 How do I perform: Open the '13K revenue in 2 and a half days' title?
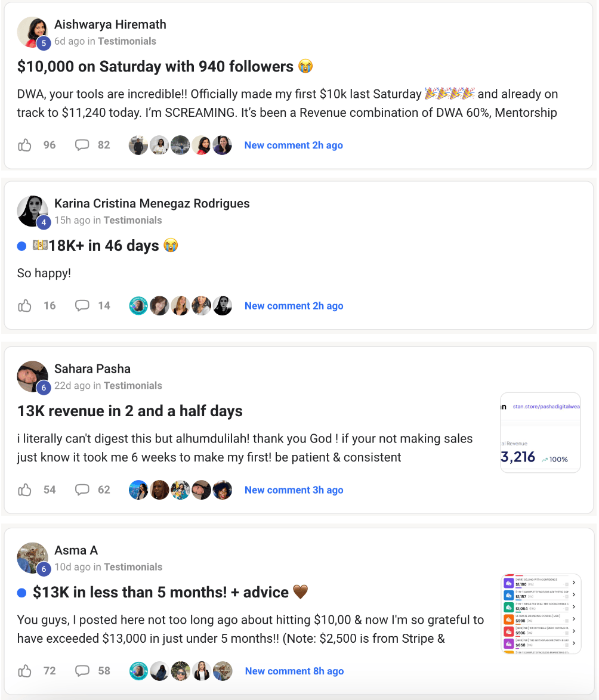pos(130,411)
